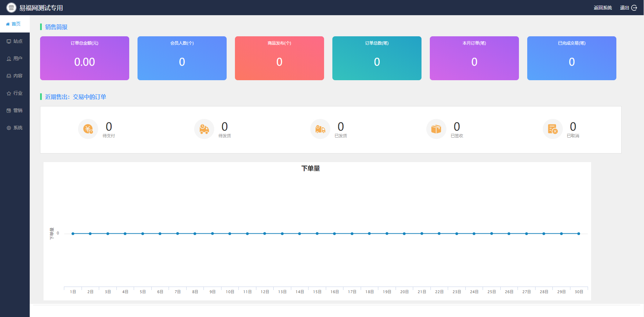Click the 27日 axis label
The height and width of the screenshot is (317, 644).
tap(527, 292)
